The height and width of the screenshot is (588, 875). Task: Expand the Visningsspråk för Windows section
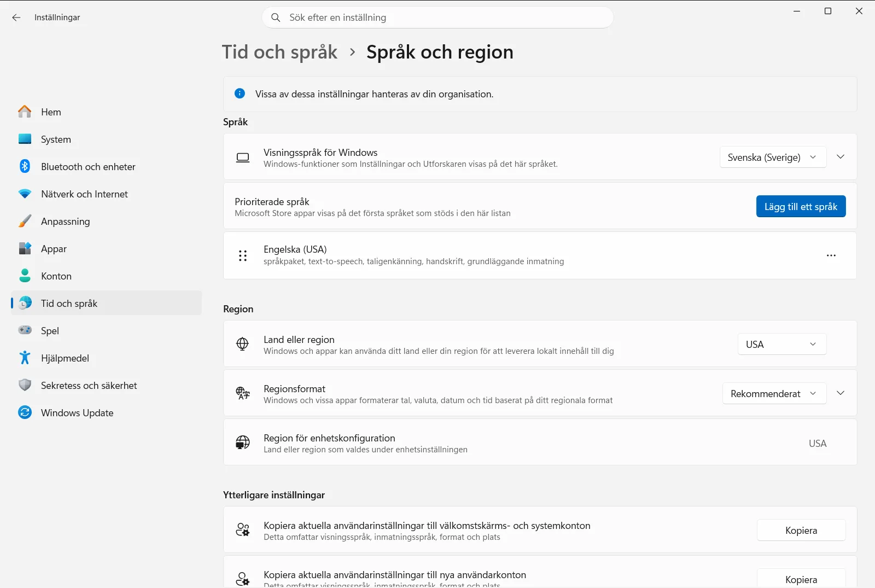coord(841,157)
